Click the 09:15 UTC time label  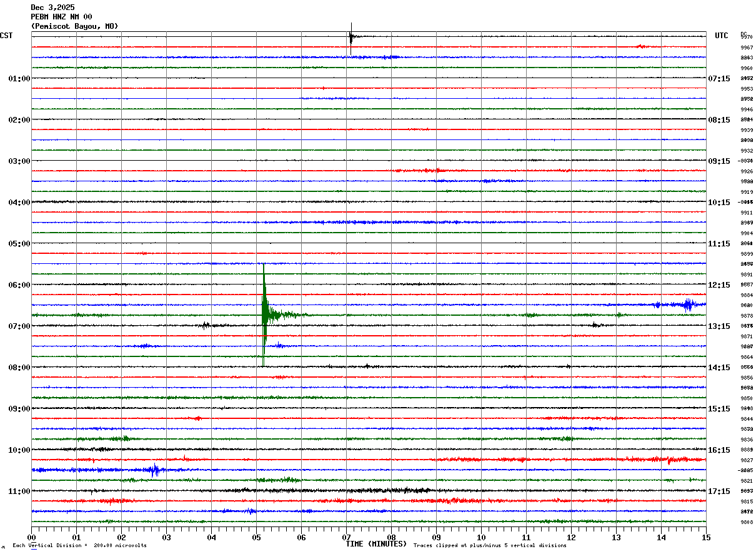pyautogui.click(x=719, y=161)
